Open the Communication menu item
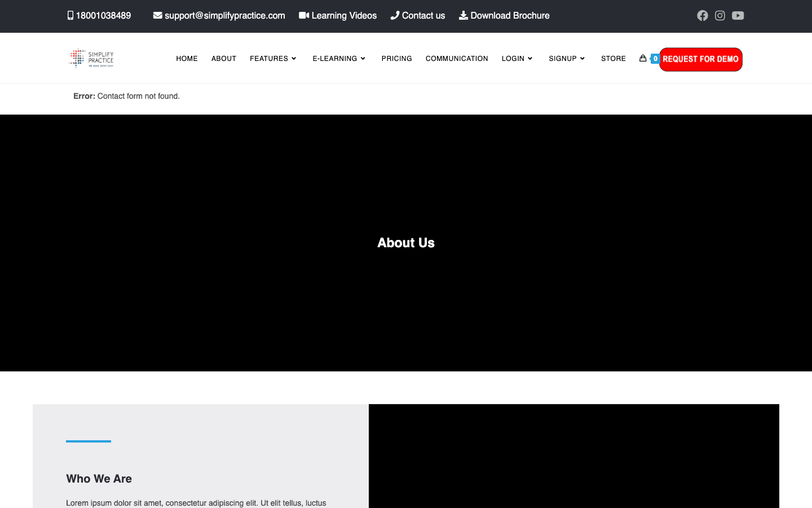 point(457,59)
